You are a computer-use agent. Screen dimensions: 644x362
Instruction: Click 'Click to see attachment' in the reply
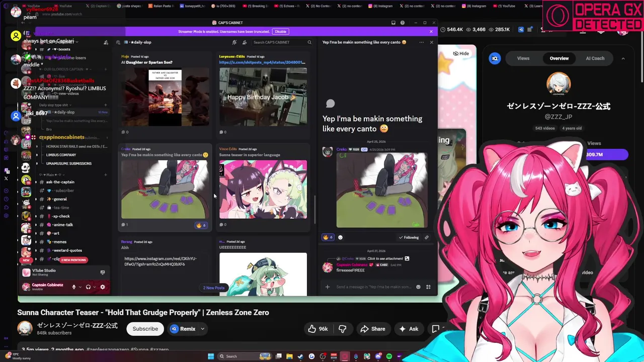385,258
